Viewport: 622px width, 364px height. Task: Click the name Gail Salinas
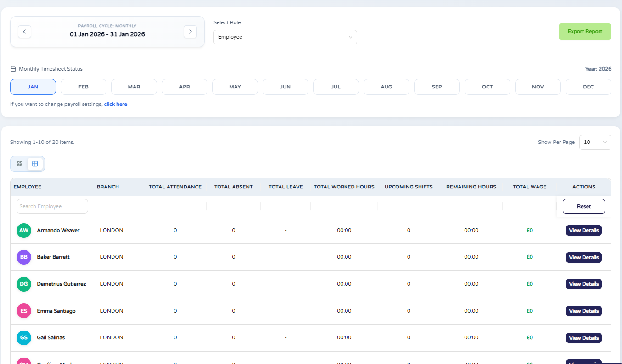pos(51,338)
